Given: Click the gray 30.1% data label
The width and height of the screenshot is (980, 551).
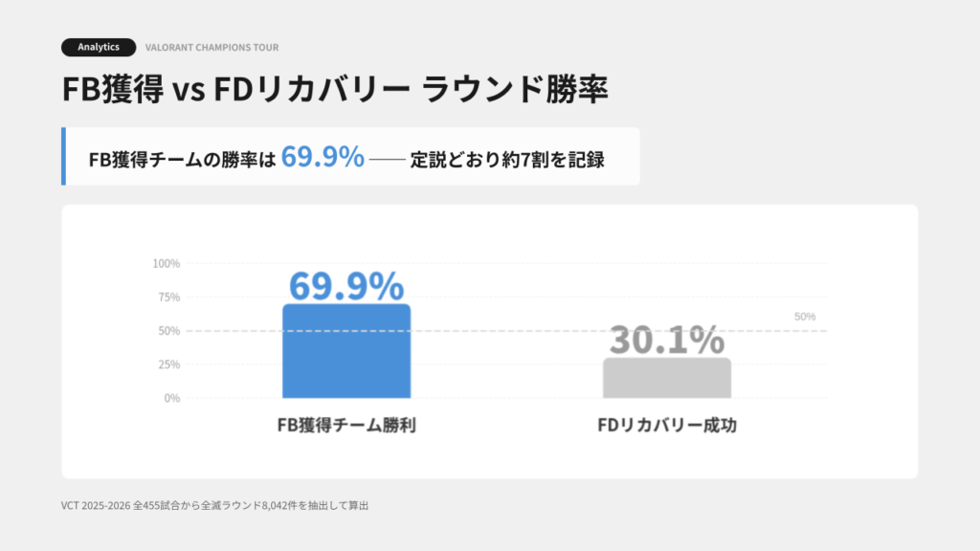Looking at the screenshot, I should coord(667,341).
